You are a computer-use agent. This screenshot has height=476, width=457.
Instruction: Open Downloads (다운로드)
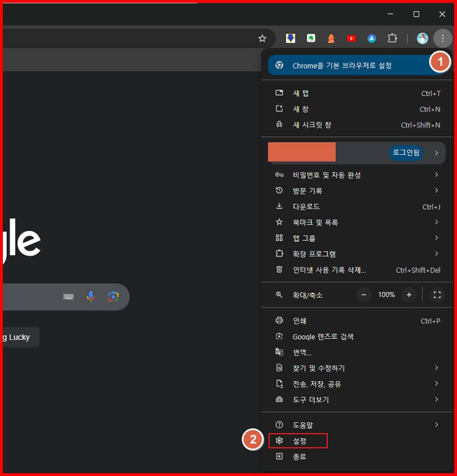point(358,206)
